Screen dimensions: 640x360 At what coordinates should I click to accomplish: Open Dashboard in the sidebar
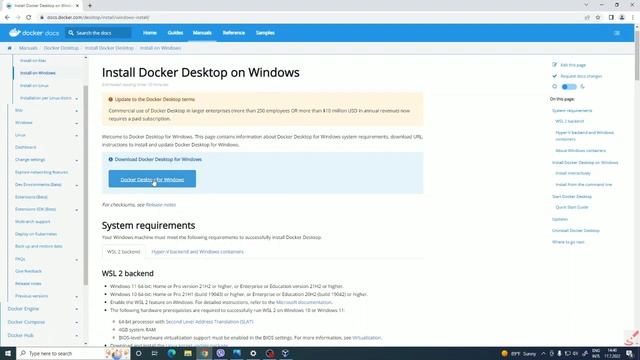click(26, 147)
